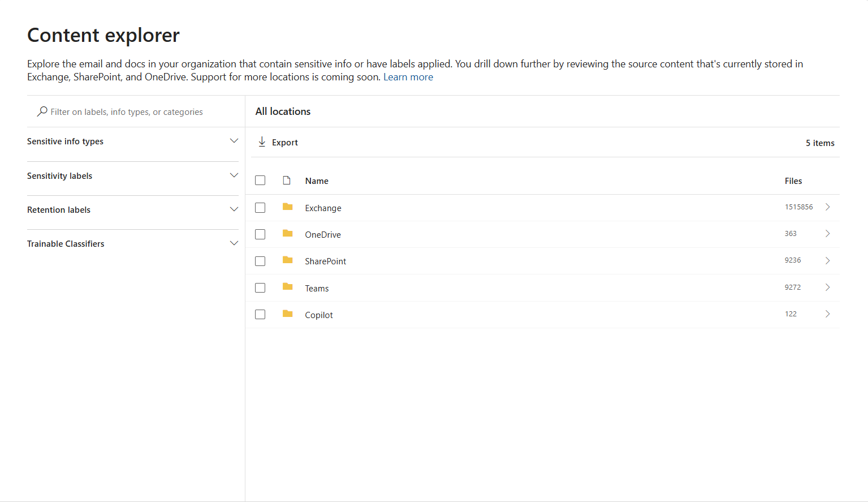
Task: Open the Learn more link
Action: point(408,77)
